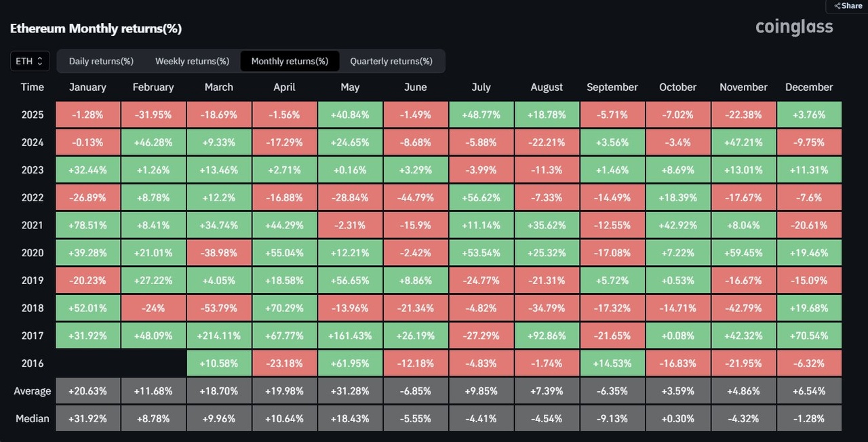This screenshot has width=868, height=442.
Task: Select the 2016 row label
Action: click(x=32, y=363)
